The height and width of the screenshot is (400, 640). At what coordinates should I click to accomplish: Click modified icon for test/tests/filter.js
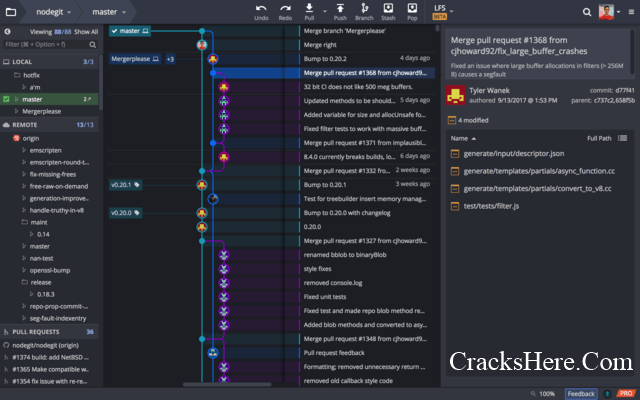[x=455, y=206]
